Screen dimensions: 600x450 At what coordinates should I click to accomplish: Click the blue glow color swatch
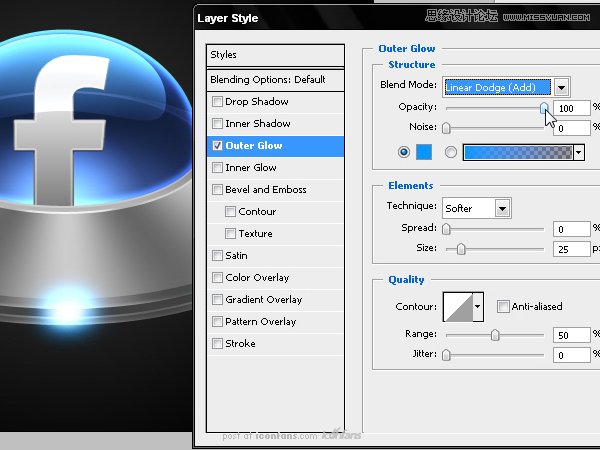[x=423, y=152]
